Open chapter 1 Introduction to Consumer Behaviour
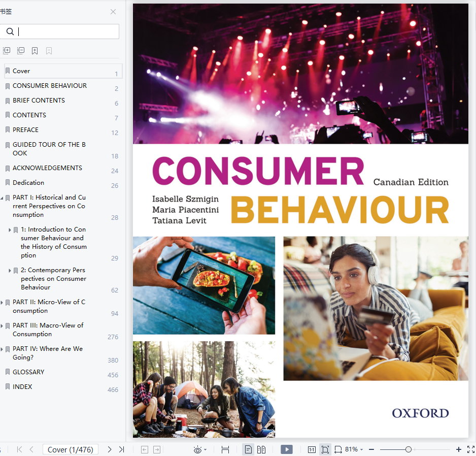The width and height of the screenshot is (476, 456). pos(54,242)
